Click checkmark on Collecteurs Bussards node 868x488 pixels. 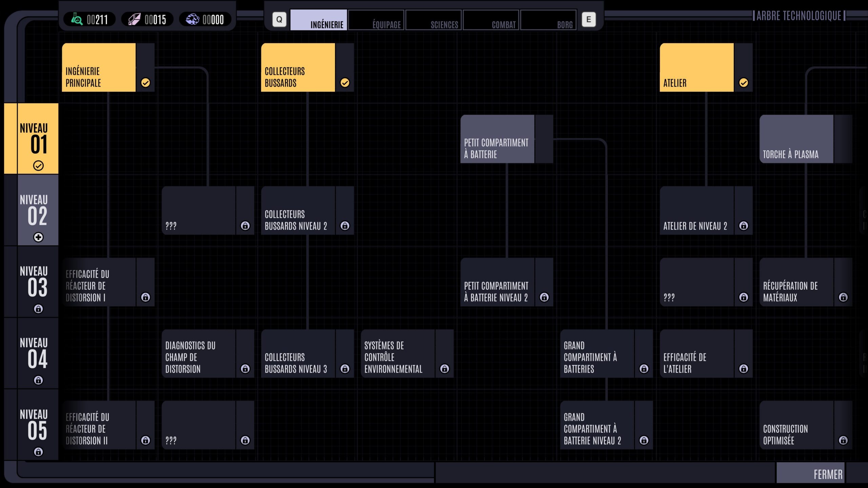click(x=345, y=83)
